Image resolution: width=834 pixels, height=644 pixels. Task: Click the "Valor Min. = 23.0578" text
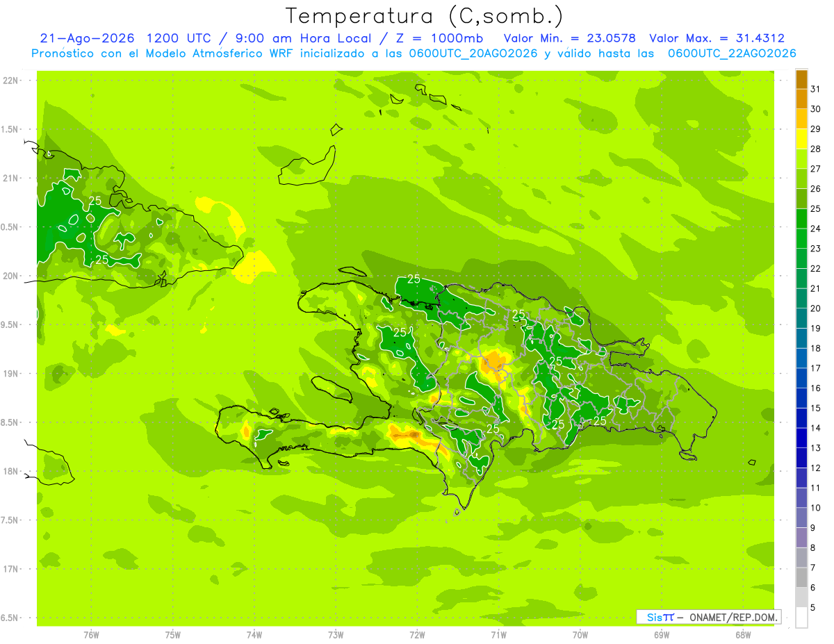[x=569, y=38]
